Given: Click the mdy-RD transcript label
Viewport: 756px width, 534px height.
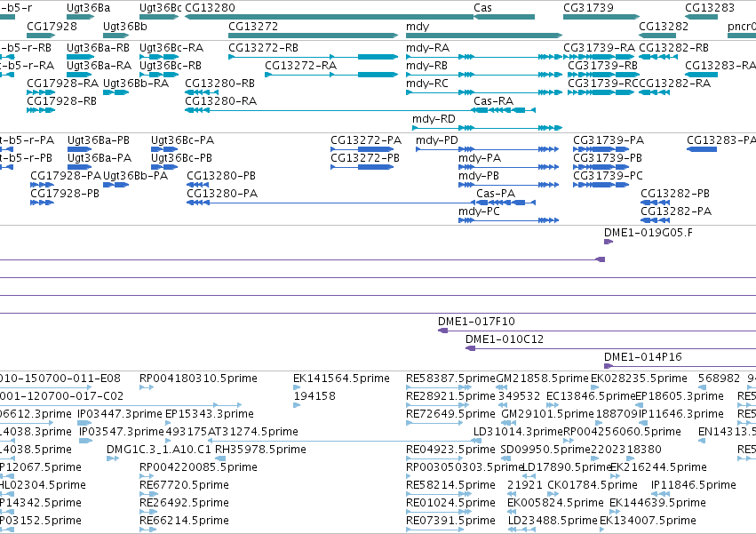Looking at the screenshot, I should point(434,119).
